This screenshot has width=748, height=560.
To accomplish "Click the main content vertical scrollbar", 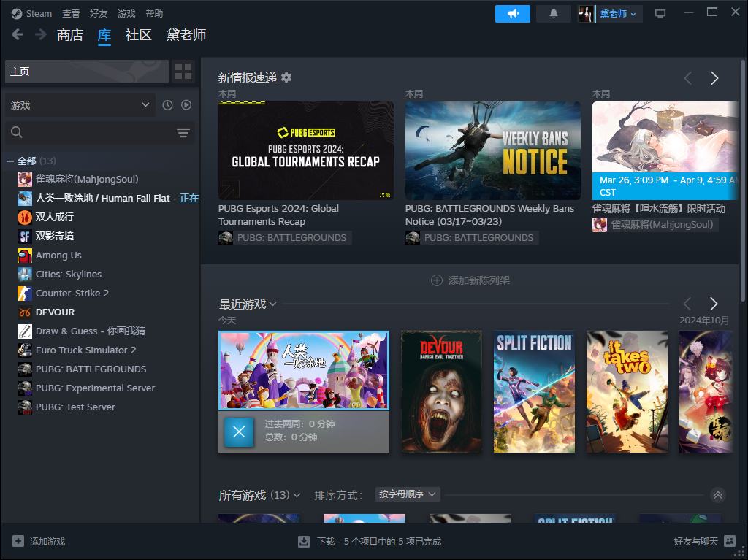I will coord(742,180).
